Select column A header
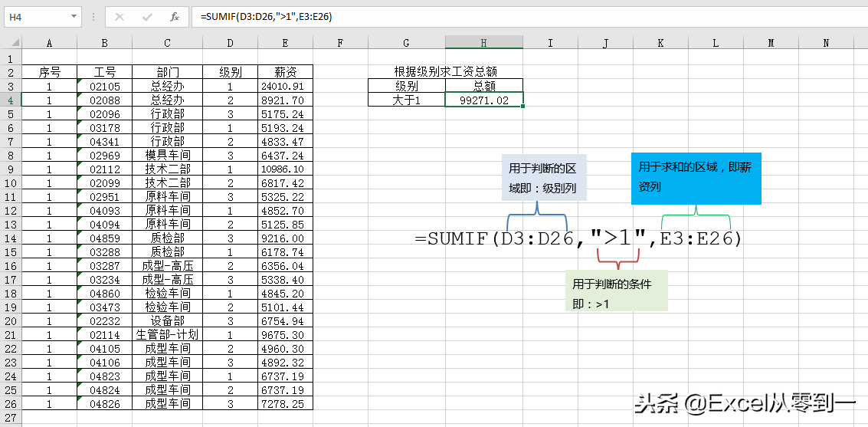 (49, 43)
